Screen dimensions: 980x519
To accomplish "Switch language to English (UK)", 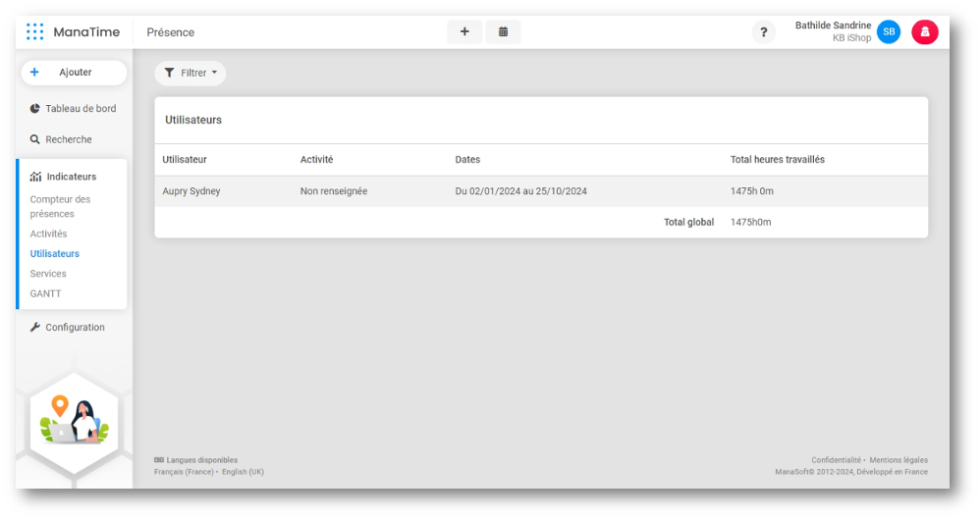I will pos(243,472).
